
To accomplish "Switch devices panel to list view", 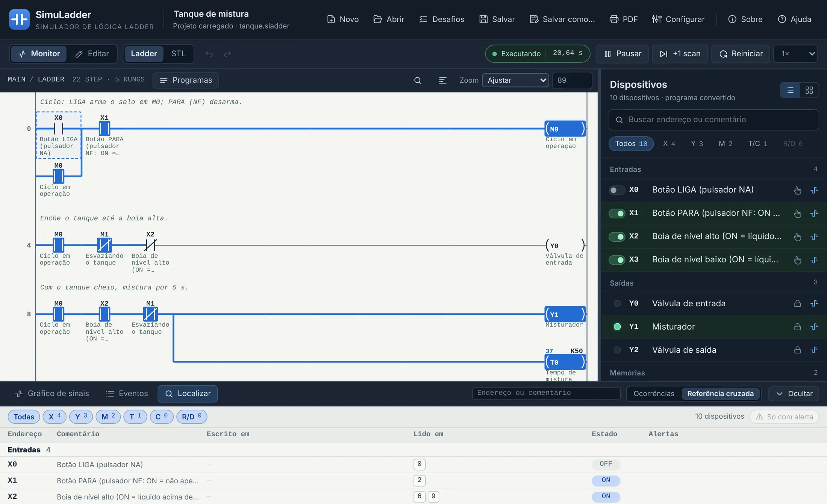I will click(790, 90).
